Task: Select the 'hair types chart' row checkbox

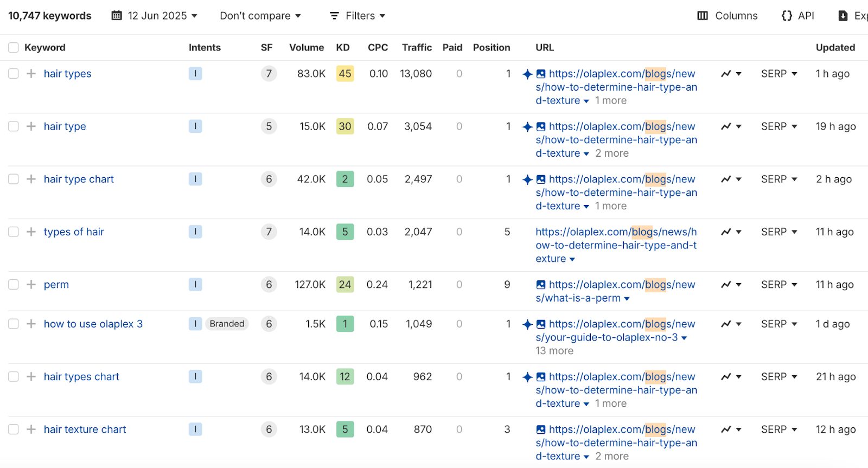Action: pyautogui.click(x=14, y=377)
